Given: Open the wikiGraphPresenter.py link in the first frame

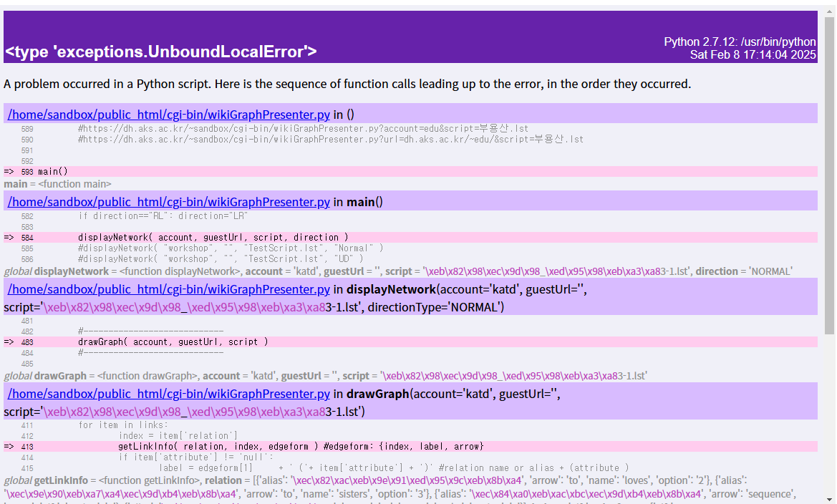Looking at the screenshot, I should tap(168, 115).
